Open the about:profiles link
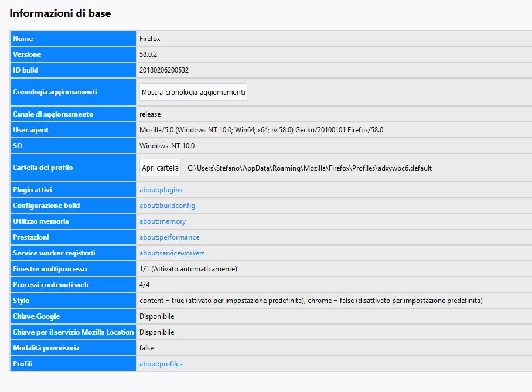532x392 pixels. pos(161,364)
